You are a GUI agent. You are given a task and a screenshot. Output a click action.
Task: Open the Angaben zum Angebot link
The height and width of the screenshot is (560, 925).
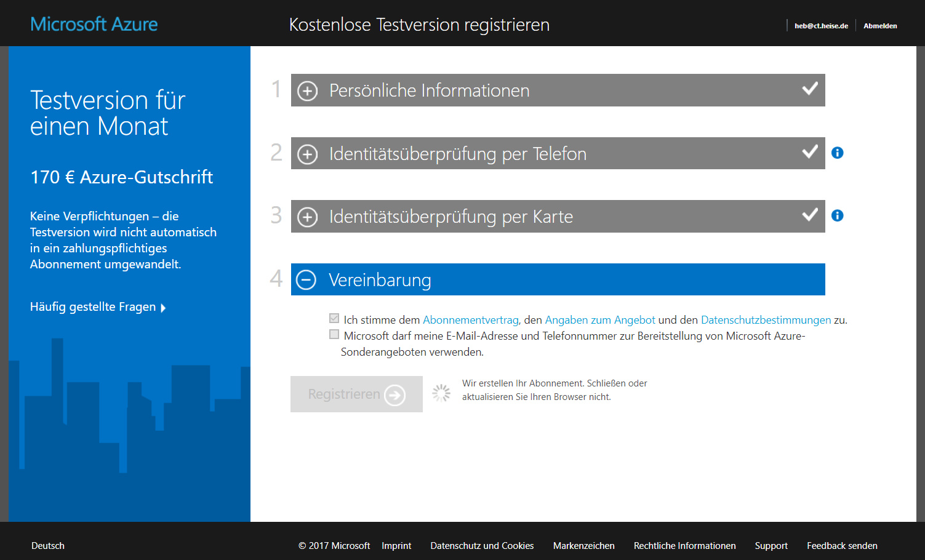pos(600,320)
